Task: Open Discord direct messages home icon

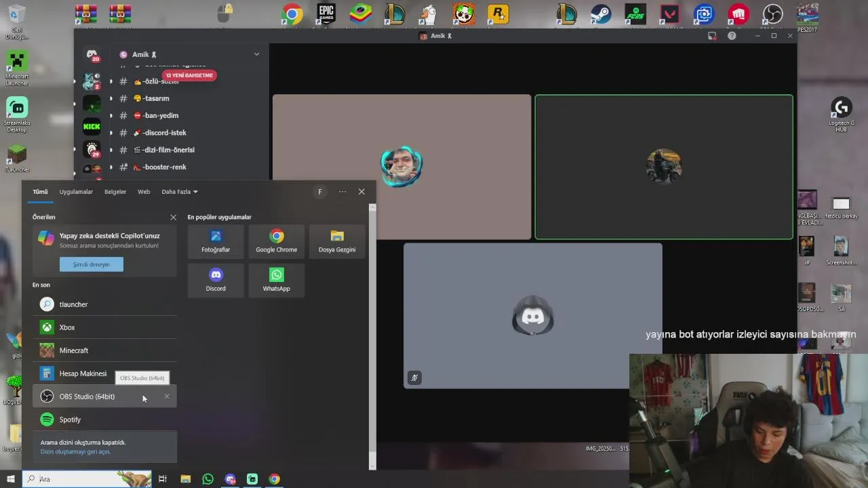Action: point(92,54)
